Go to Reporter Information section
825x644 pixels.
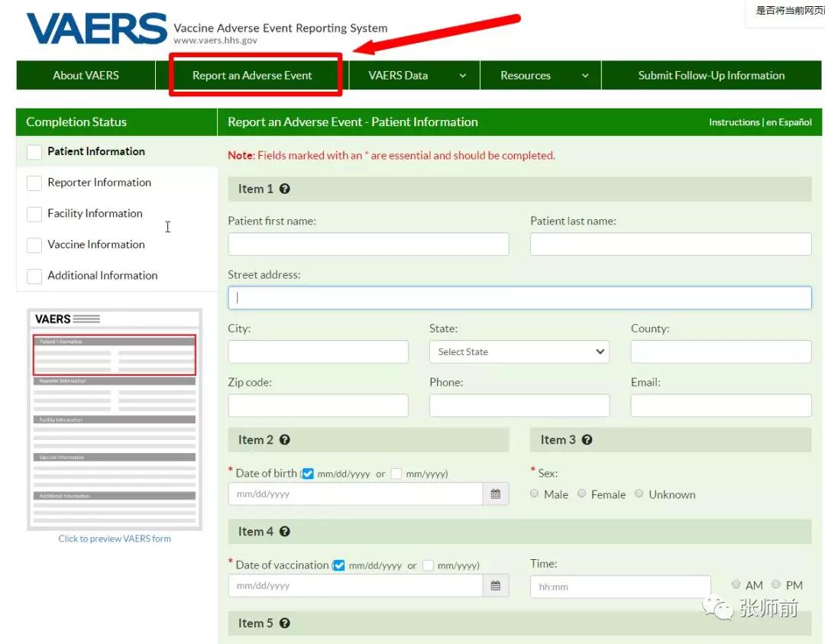click(x=99, y=183)
